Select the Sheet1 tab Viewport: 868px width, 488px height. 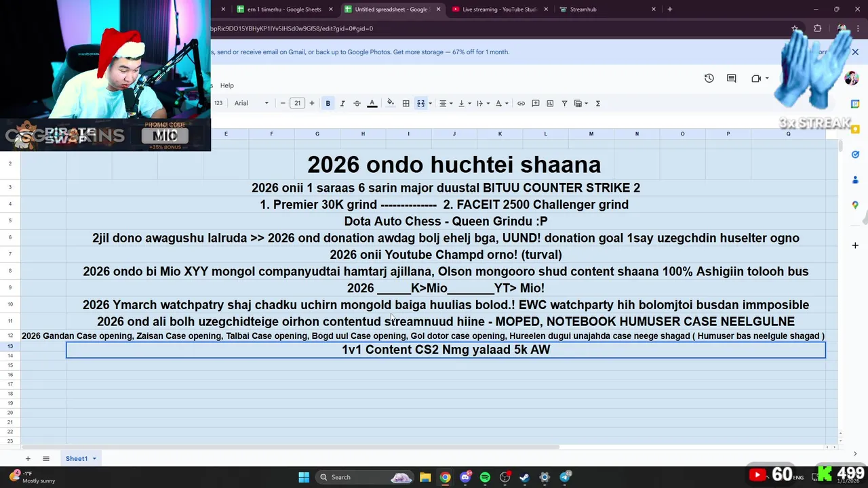click(x=77, y=459)
